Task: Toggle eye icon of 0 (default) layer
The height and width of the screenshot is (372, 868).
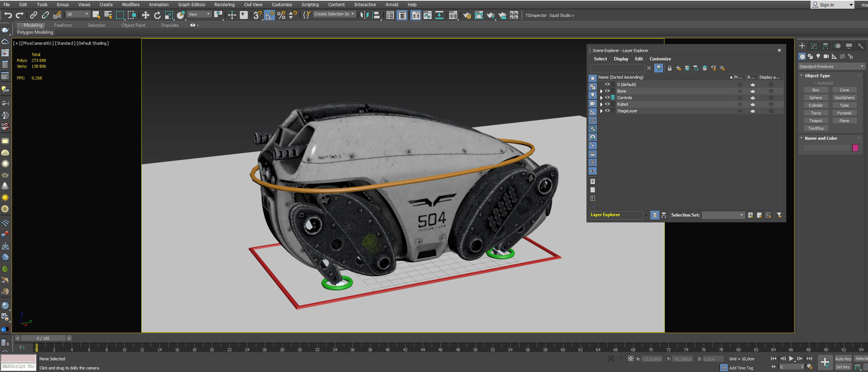Action: pos(607,84)
